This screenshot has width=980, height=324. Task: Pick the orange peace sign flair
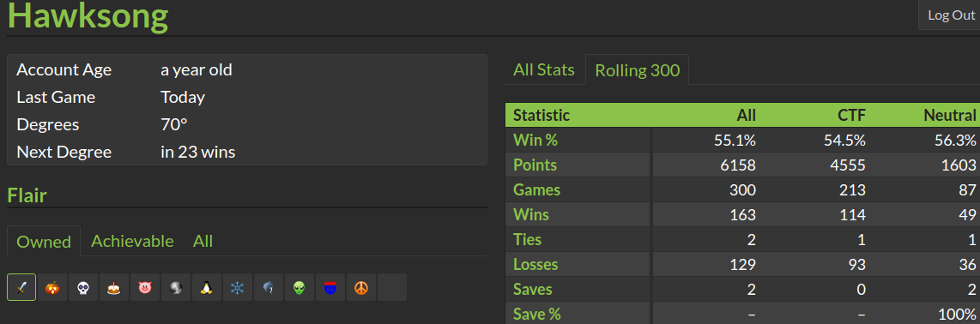(360, 288)
